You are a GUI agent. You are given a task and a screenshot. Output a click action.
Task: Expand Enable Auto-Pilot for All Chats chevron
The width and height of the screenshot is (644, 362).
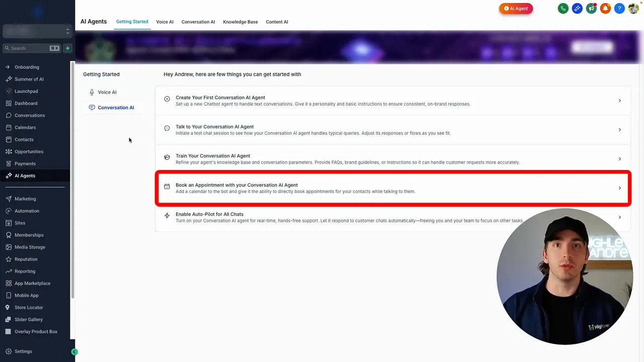[x=619, y=217]
